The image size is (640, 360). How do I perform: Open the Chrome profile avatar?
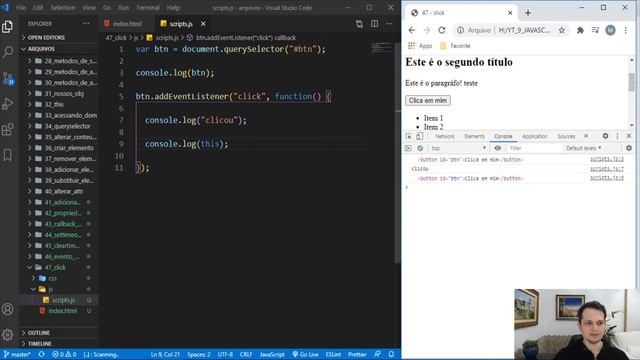pos(610,30)
